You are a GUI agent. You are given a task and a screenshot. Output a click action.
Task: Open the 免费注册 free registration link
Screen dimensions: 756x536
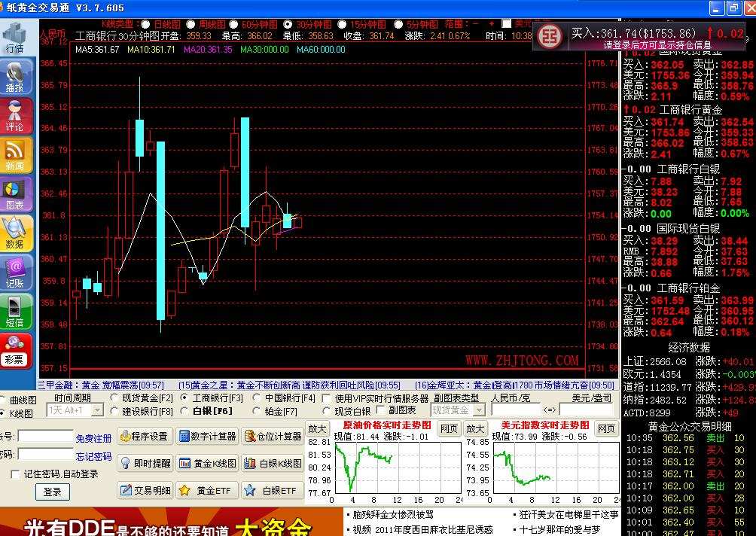click(x=93, y=438)
